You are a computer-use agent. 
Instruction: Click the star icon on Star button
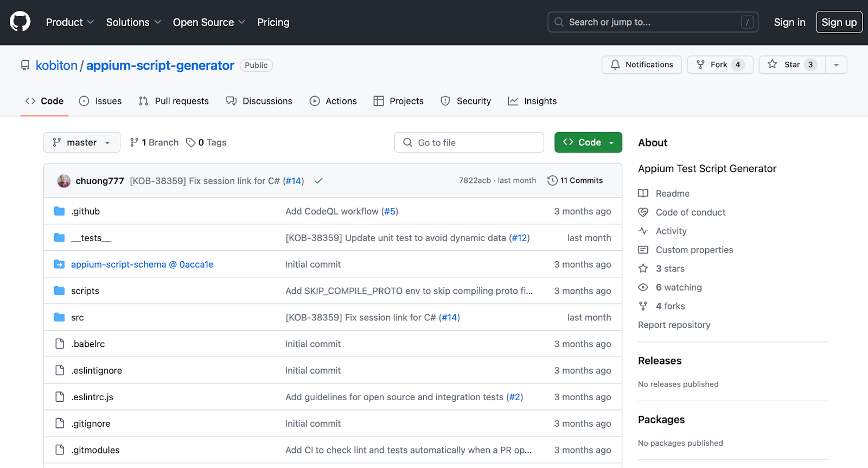pyautogui.click(x=773, y=64)
